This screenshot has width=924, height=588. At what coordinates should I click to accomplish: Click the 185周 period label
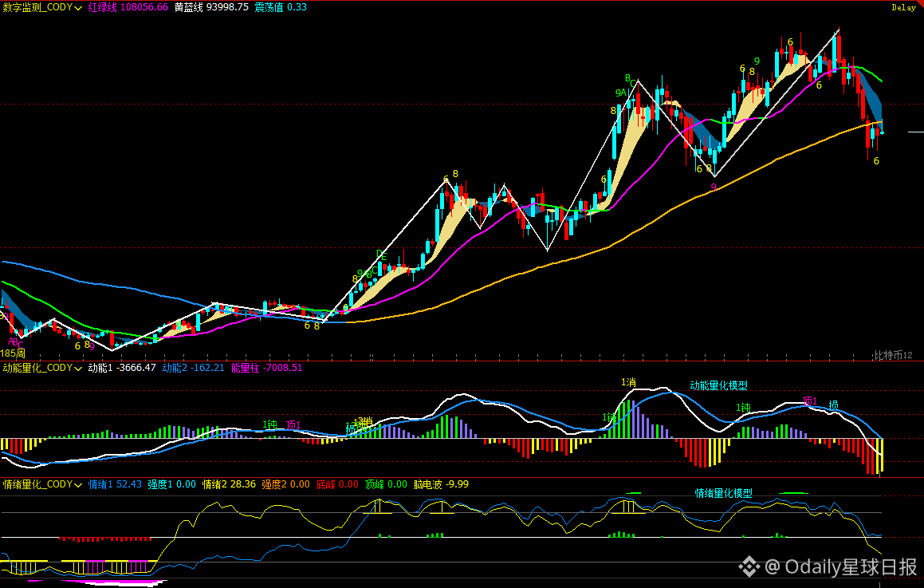coord(13,353)
